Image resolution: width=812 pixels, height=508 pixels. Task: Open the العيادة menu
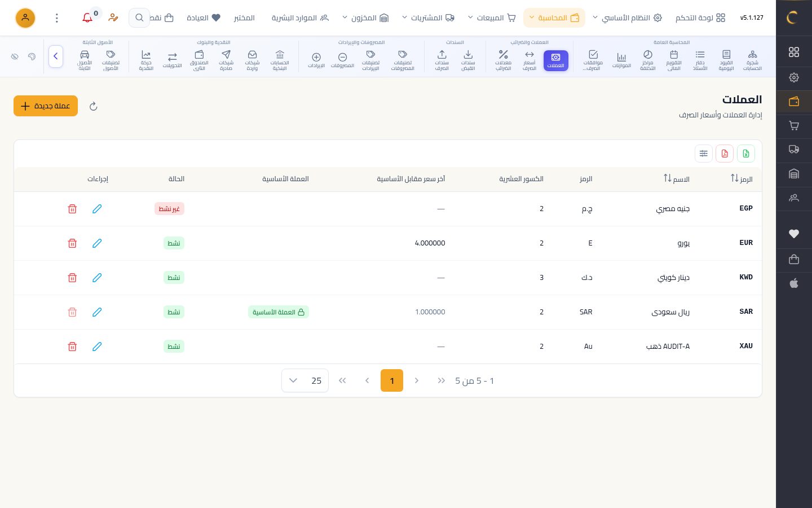click(204, 18)
